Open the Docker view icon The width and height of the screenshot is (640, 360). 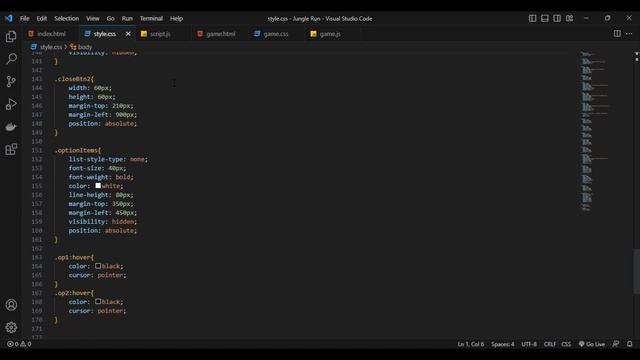tap(11, 127)
